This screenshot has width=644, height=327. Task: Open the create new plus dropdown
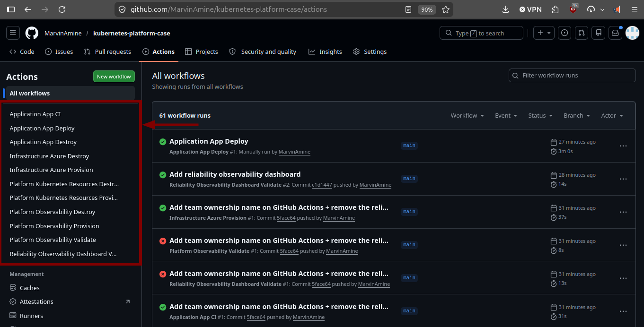(544, 33)
